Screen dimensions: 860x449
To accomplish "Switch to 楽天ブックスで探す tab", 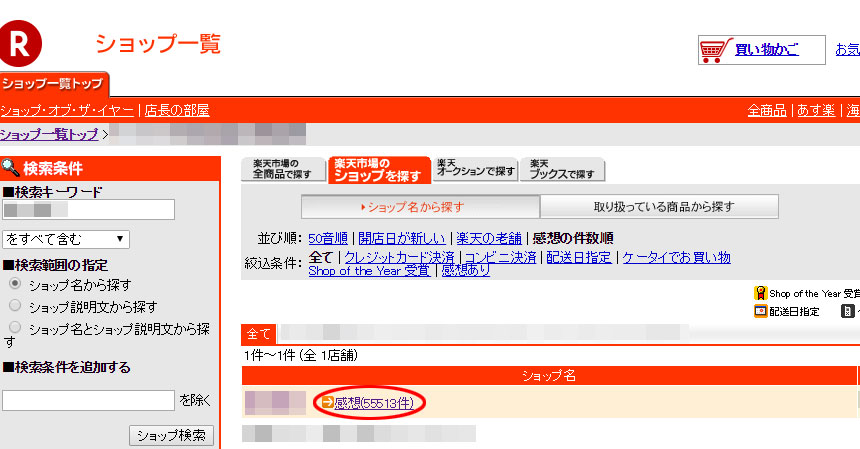I will [x=562, y=169].
